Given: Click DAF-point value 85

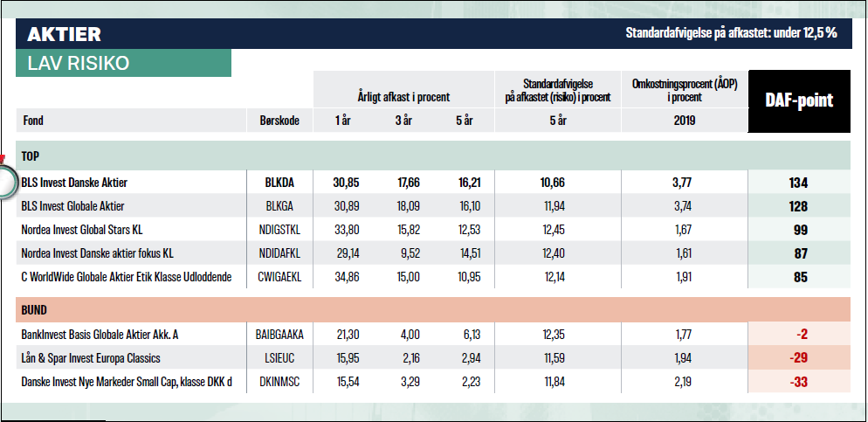Looking at the screenshot, I should (801, 278).
